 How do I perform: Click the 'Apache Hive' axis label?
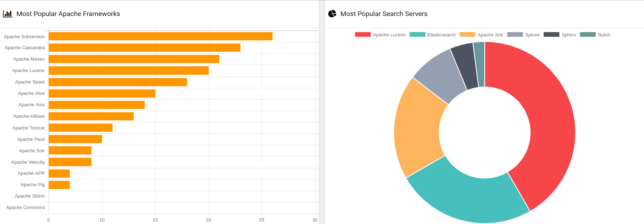click(x=31, y=93)
